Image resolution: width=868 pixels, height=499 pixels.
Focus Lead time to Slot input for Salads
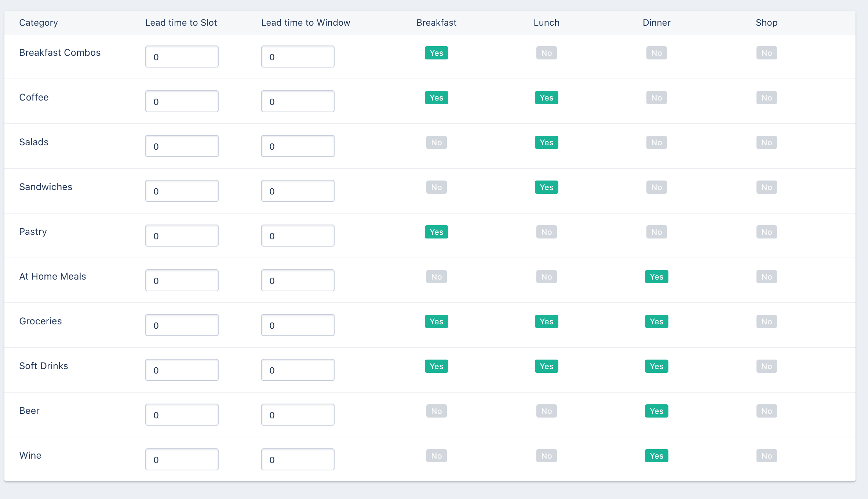[182, 146]
